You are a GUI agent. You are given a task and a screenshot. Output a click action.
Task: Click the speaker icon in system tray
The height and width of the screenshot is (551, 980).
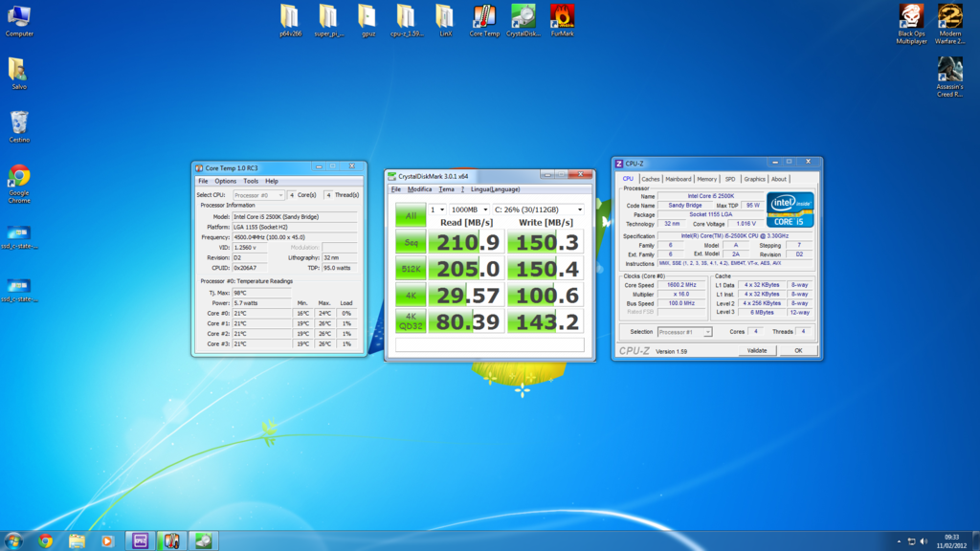point(924,540)
